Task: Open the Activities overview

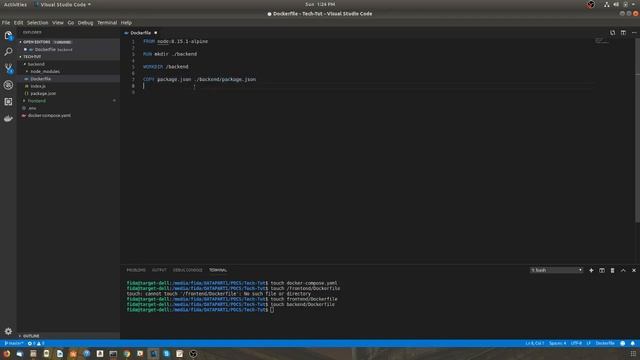Action: click(x=15, y=4)
